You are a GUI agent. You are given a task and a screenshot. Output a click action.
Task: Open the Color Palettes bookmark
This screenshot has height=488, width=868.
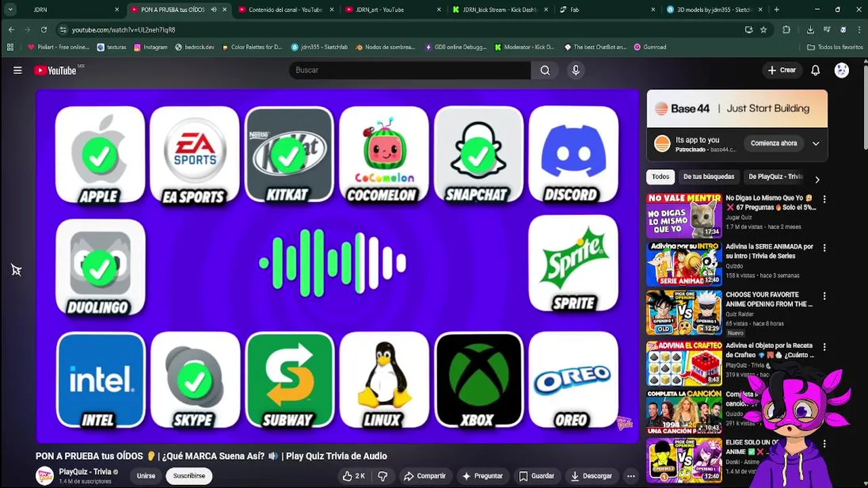coord(252,47)
